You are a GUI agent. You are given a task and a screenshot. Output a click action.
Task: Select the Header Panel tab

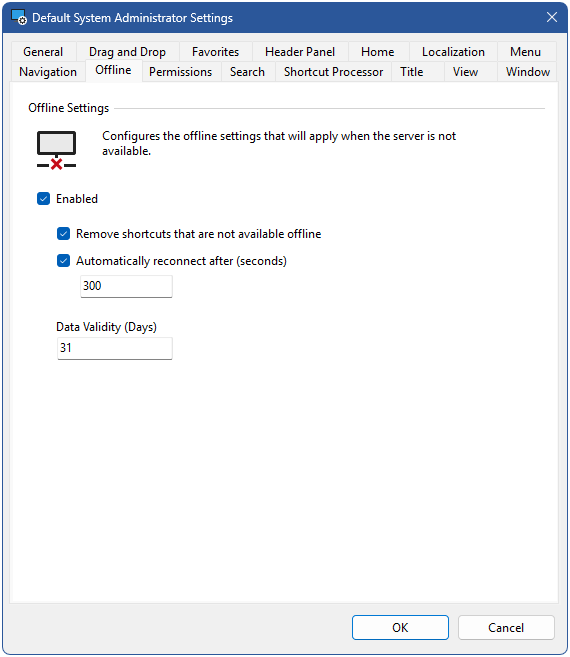point(300,52)
